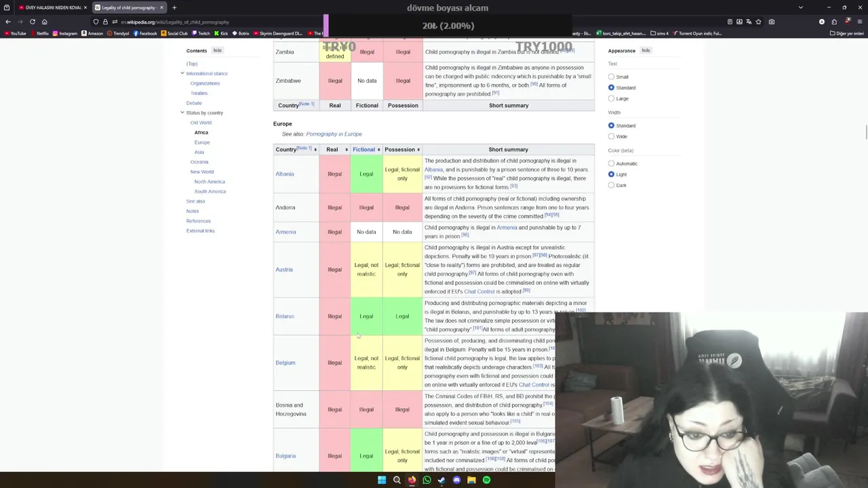Jump to Europe in the contents sidebar
Image resolution: width=868 pixels, height=488 pixels.
click(x=202, y=142)
